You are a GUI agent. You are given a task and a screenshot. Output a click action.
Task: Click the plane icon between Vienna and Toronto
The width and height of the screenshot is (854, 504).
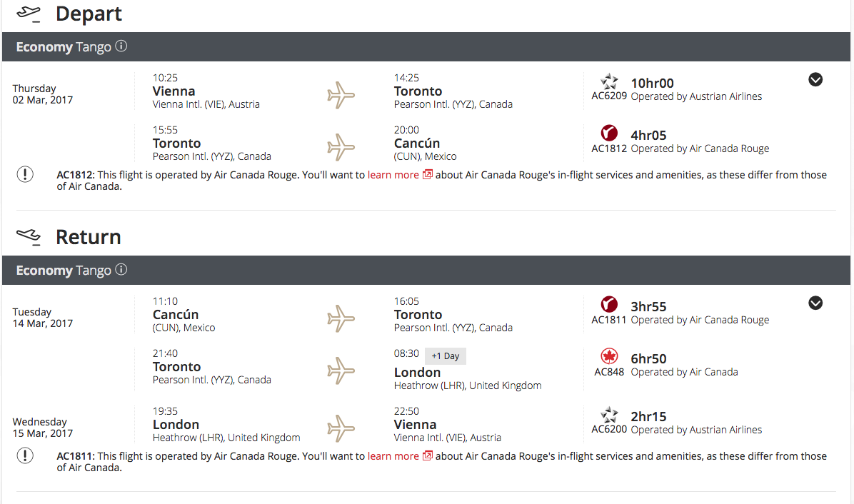coord(341,95)
